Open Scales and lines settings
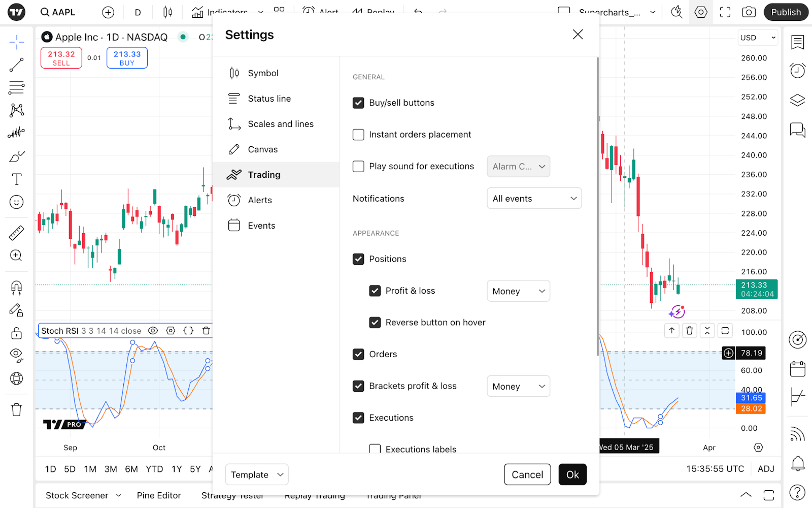 276,124
